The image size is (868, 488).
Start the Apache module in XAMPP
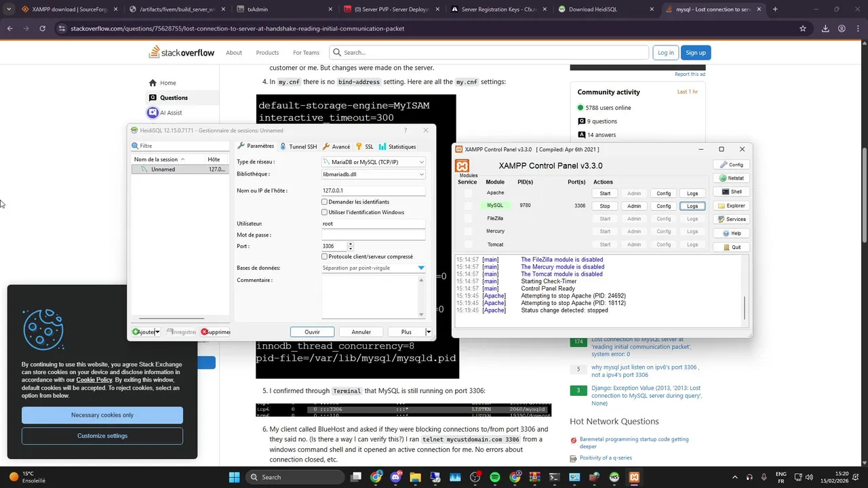tap(605, 193)
